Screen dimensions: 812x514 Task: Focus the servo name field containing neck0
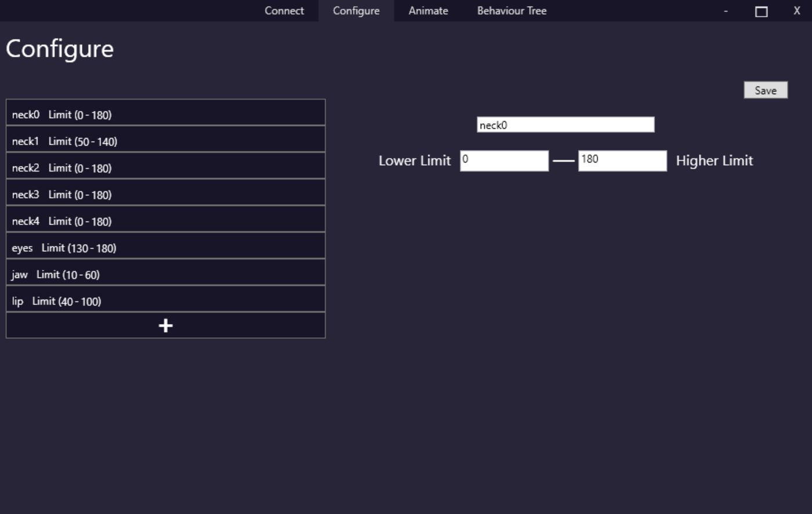click(565, 125)
